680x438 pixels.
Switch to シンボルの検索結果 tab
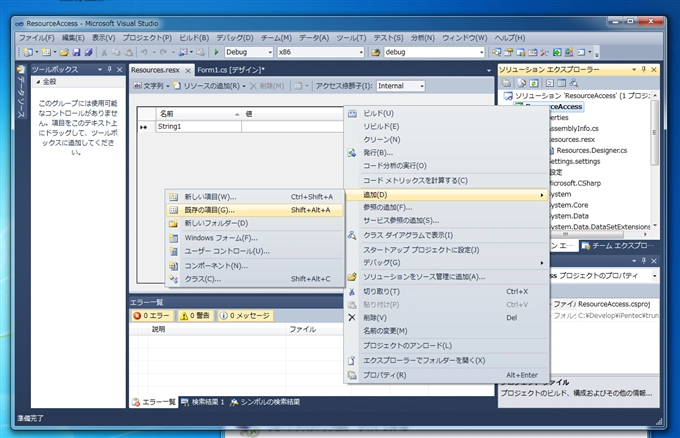tap(265, 402)
